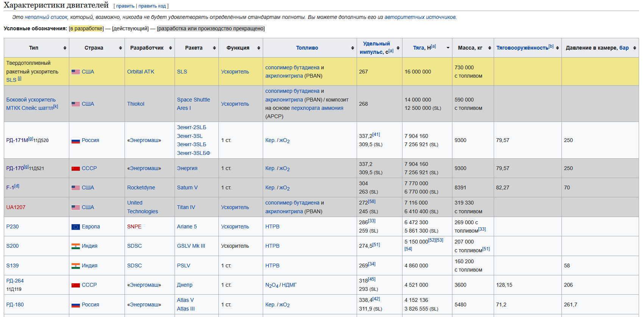The height and width of the screenshot is (317, 644).
Task: Toggle descending sort arrow on Тяга column
Action: point(448,48)
